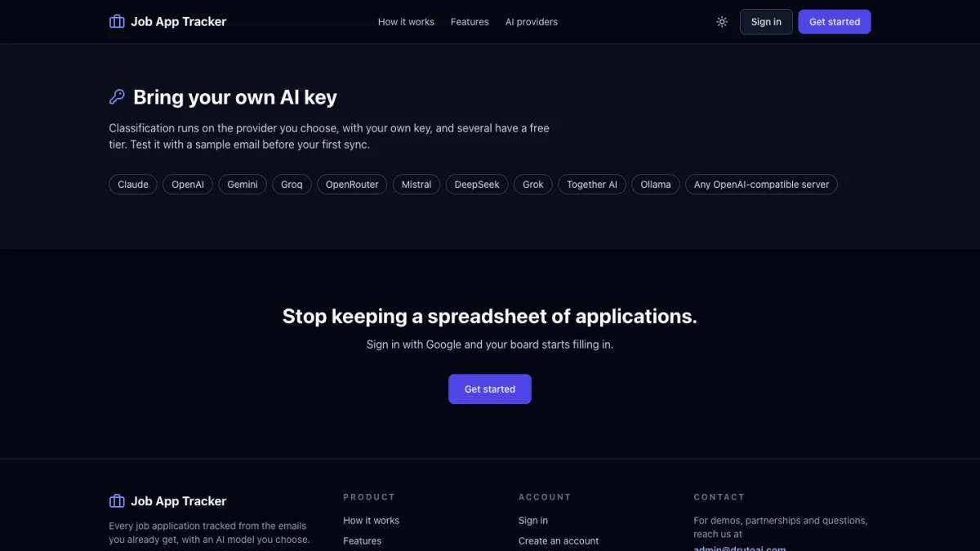Click the Get started button below the headline
This screenshot has width=980, height=551.
(x=490, y=389)
